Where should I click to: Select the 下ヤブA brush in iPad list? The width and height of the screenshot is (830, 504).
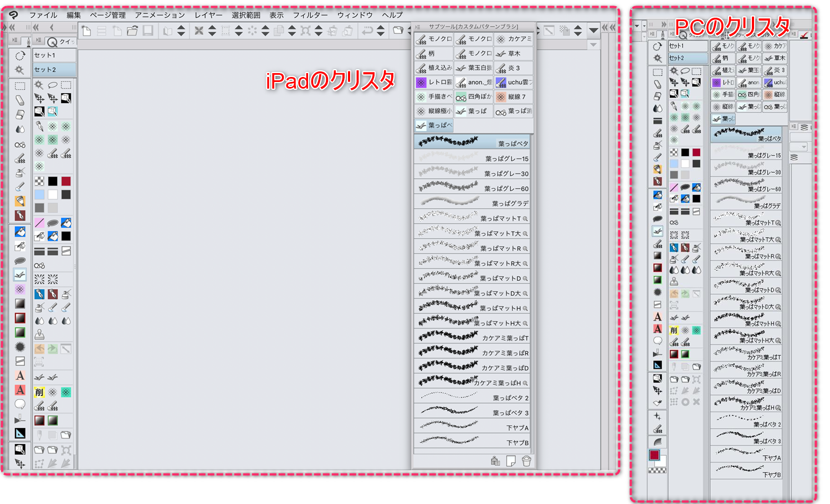pyautogui.click(x=473, y=426)
